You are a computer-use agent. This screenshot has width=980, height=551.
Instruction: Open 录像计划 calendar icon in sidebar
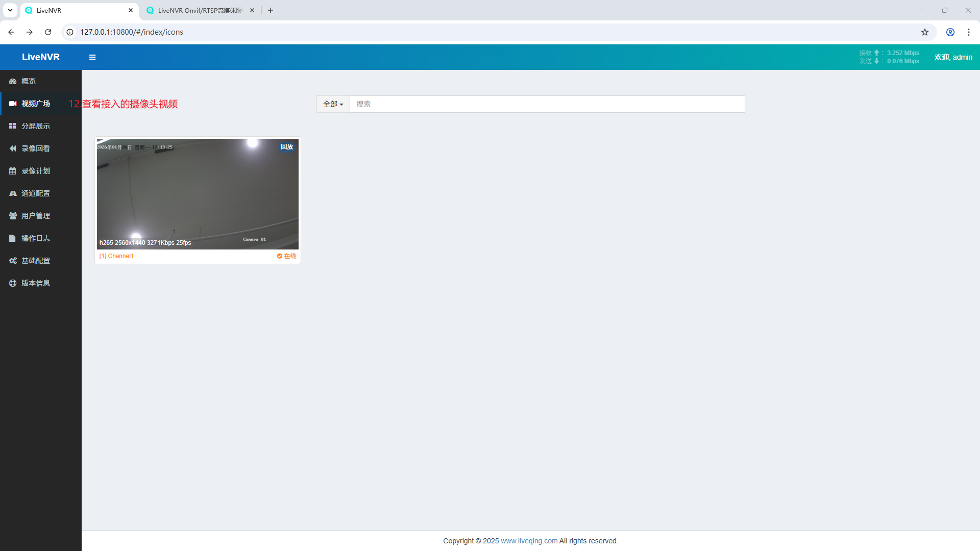(13, 171)
